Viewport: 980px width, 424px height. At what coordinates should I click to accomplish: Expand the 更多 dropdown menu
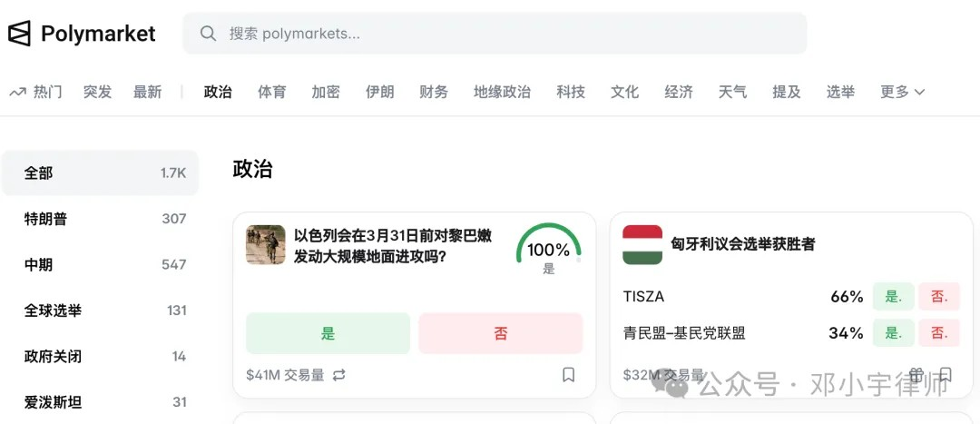click(902, 92)
